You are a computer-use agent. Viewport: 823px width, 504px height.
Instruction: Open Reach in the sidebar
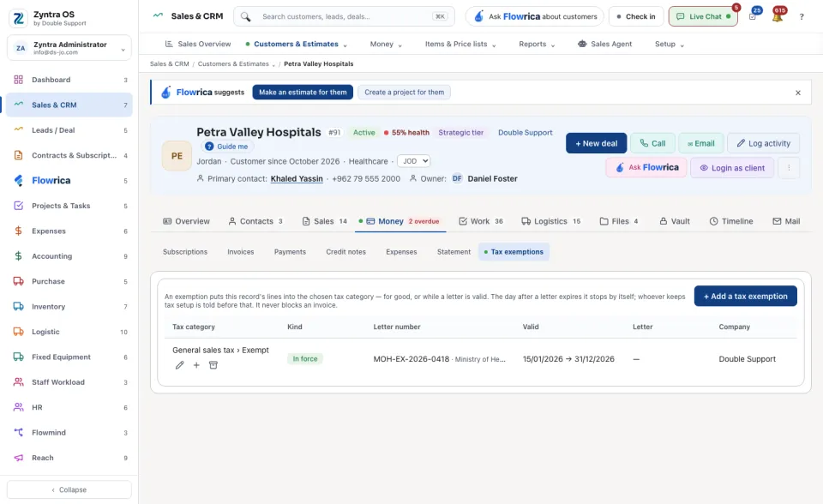pos(69,458)
